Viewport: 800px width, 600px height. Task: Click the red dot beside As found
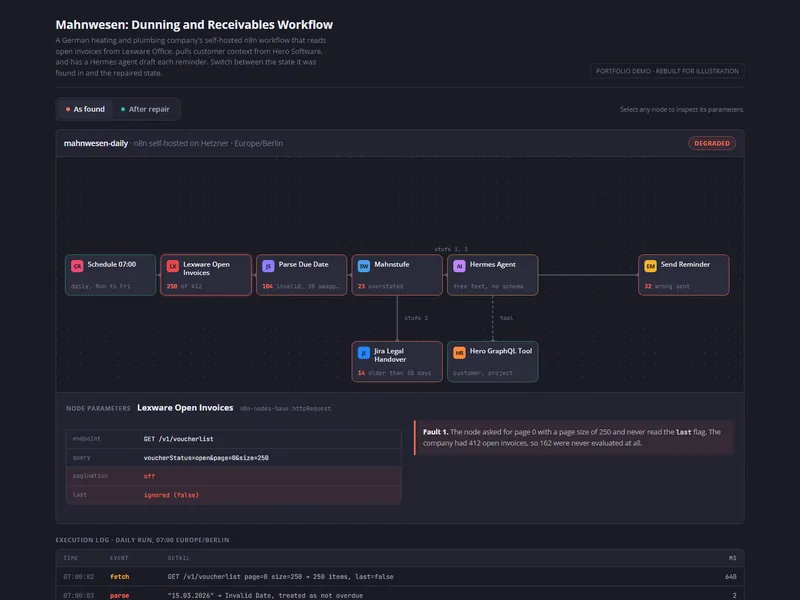68,109
